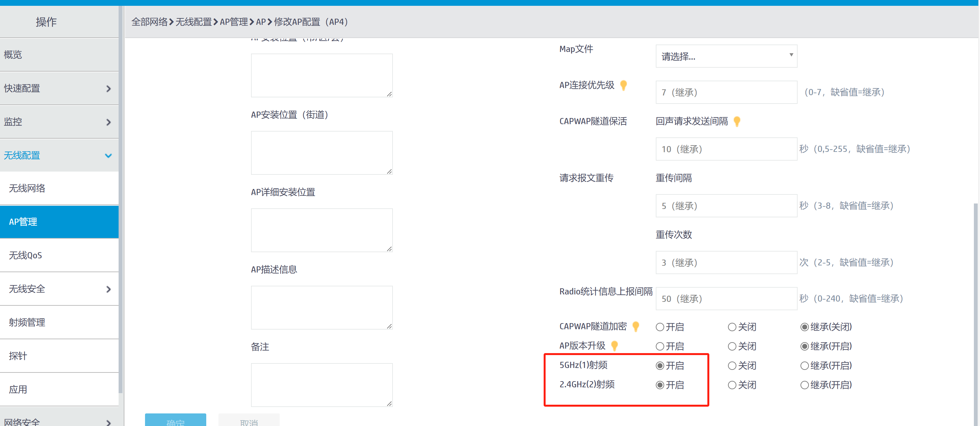Select 关闭 for 5GHz(1)射频
The width and height of the screenshot is (980, 426).
point(732,366)
